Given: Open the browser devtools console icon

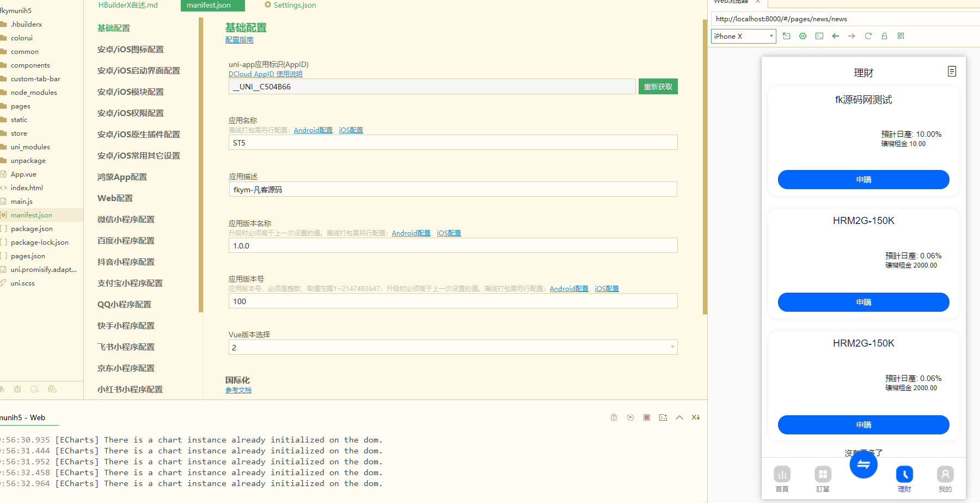Looking at the screenshot, I should (819, 36).
